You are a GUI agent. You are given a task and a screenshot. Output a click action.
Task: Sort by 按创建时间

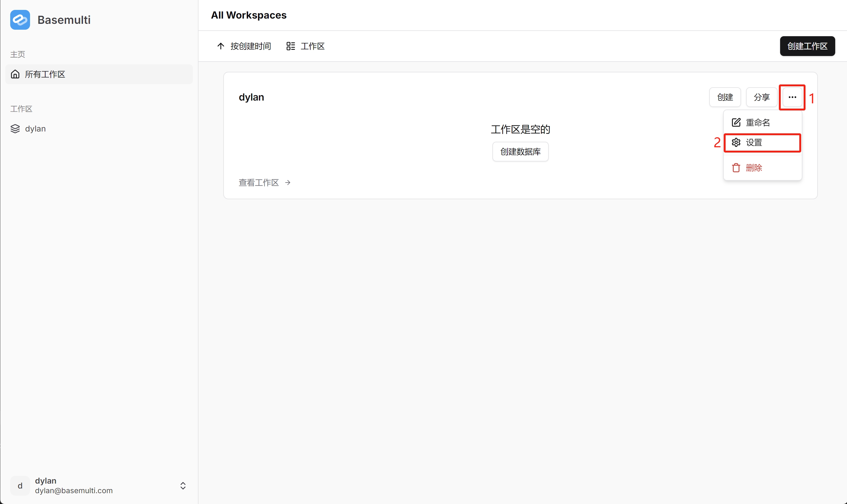coord(244,46)
